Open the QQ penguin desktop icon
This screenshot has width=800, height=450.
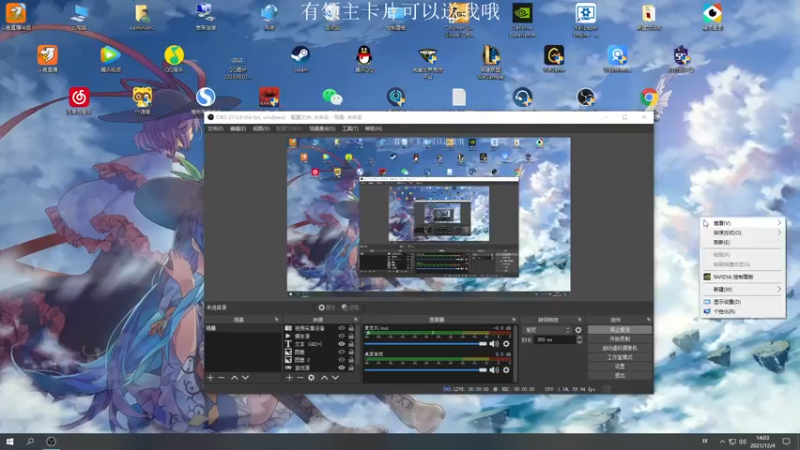click(364, 56)
